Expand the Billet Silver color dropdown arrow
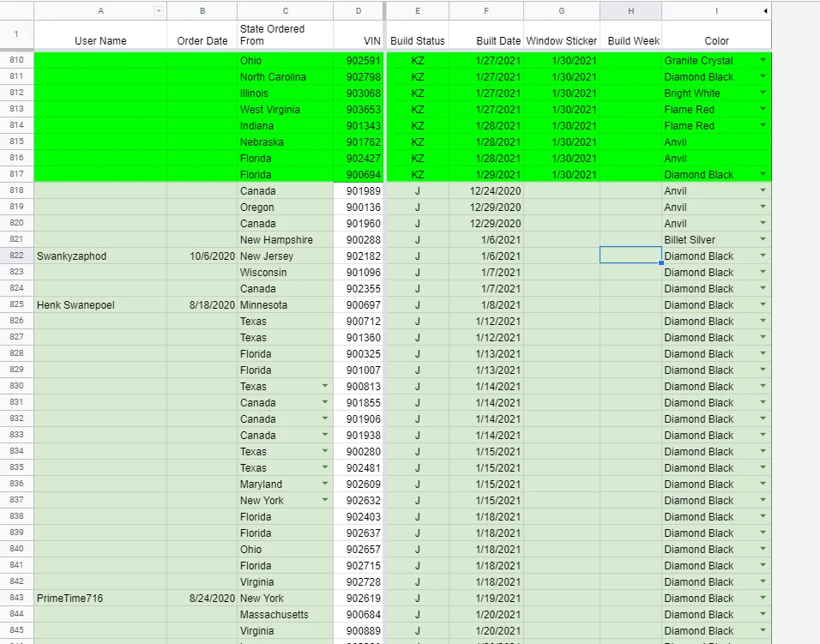 click(763, 239)
